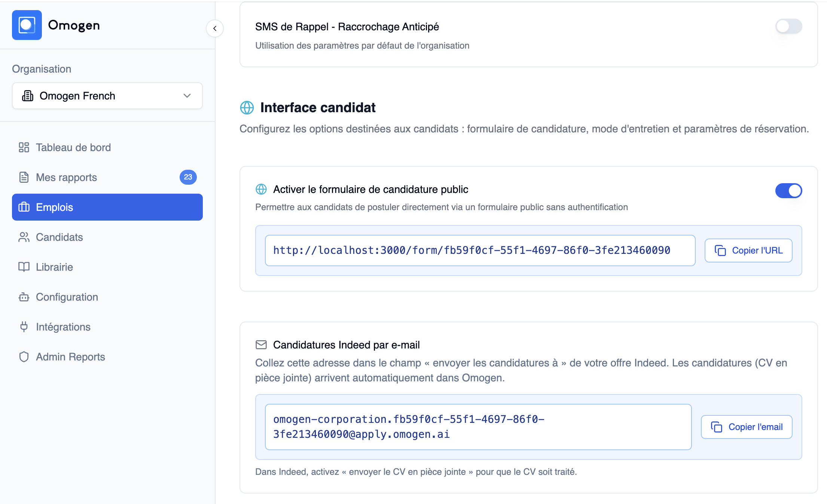Click the Indeed apply email address field

coord(478,427)
